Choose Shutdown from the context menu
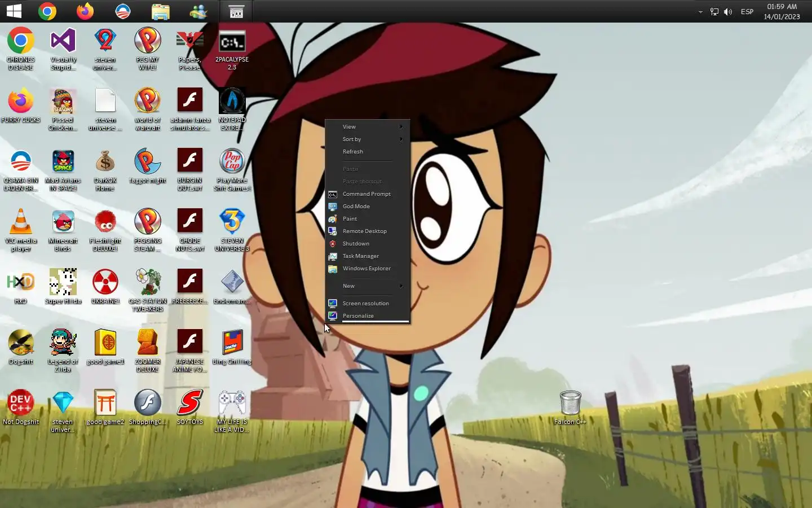This screenshot has width=812, height=508. point(368,243)
